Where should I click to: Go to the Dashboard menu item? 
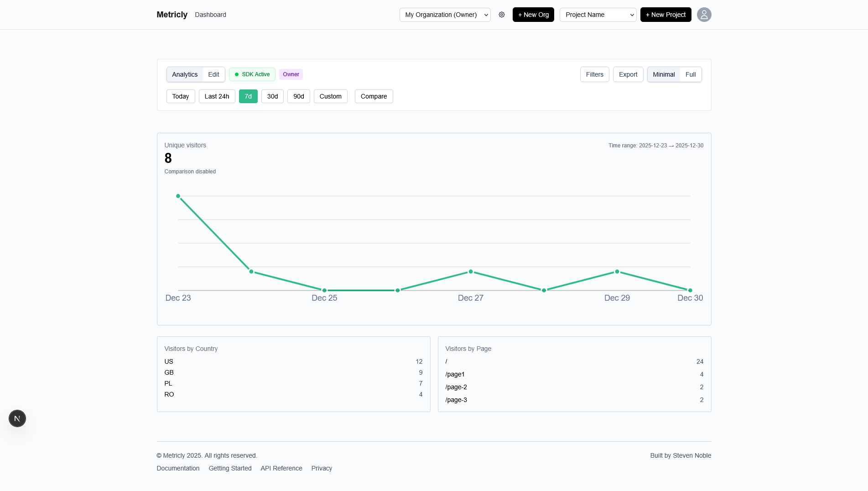[x=210, y=15]
